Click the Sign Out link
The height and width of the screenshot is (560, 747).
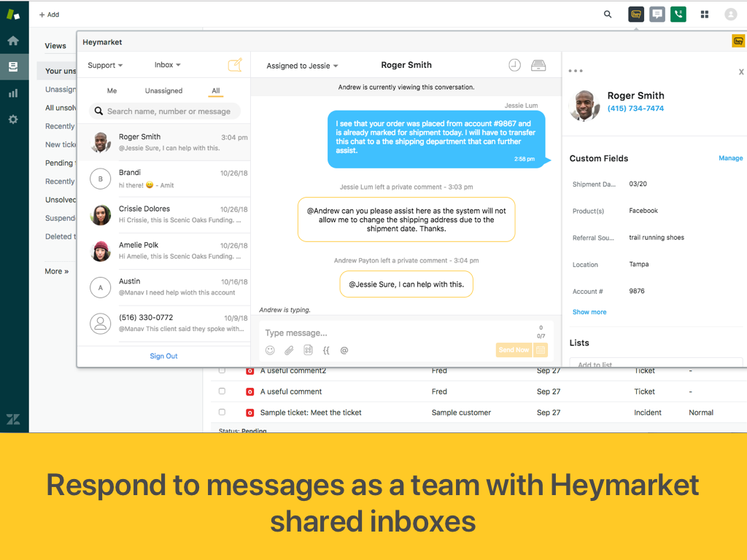tap(163, 356)
